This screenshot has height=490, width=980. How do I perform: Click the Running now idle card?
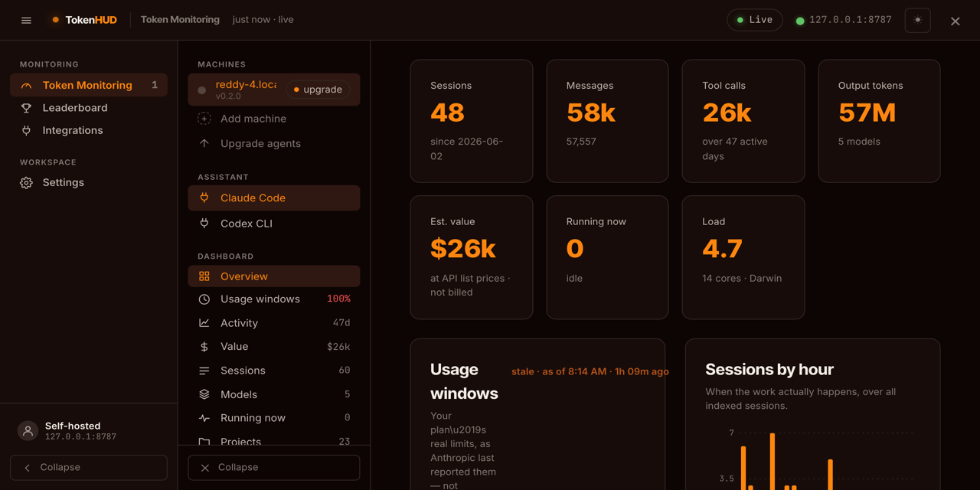click(x=607, y=257)
